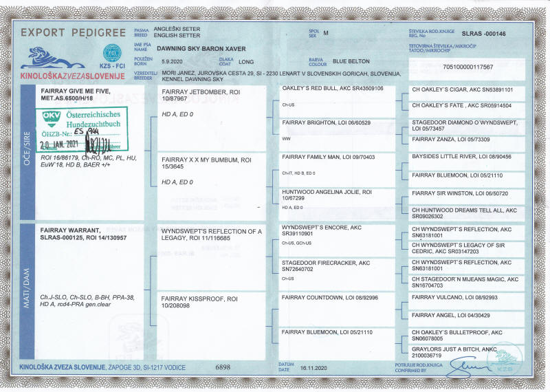Click KENNEL DAWNING SKY text

click(192, 79)
